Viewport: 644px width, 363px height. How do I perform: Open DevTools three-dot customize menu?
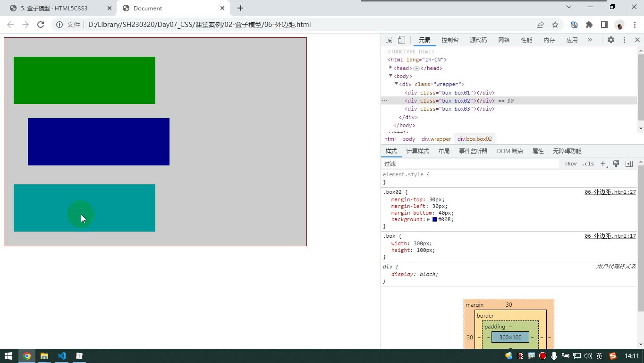[624, 40]
